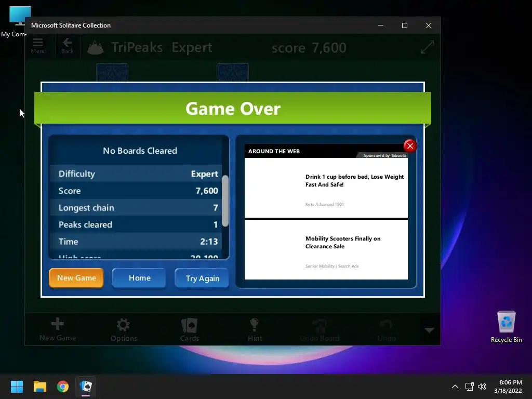This screenshot has width=532, height=399.
Task: Launch Google Chrome from the taskbar
Action: pyautogui.click(x=63, y=387)
